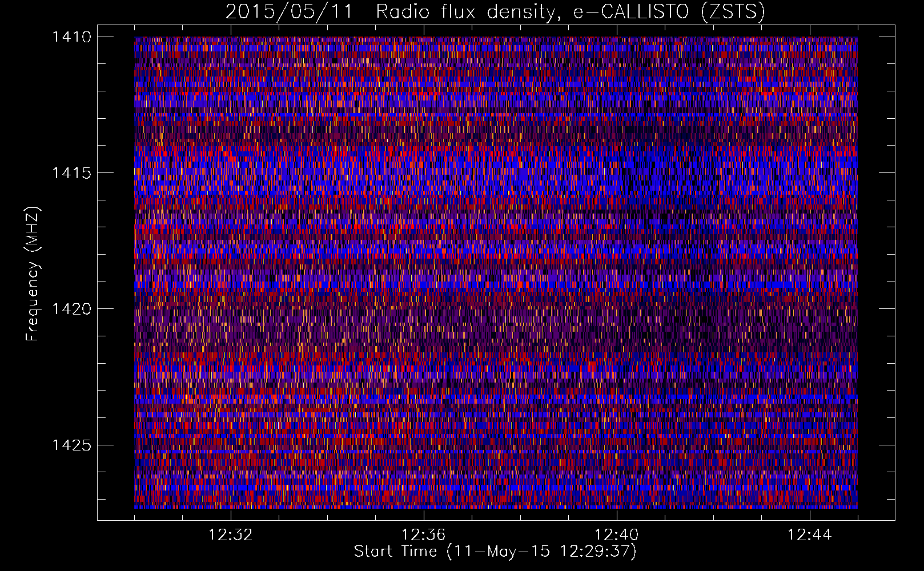Select the 1420 frequency tick label

point(71,309)
